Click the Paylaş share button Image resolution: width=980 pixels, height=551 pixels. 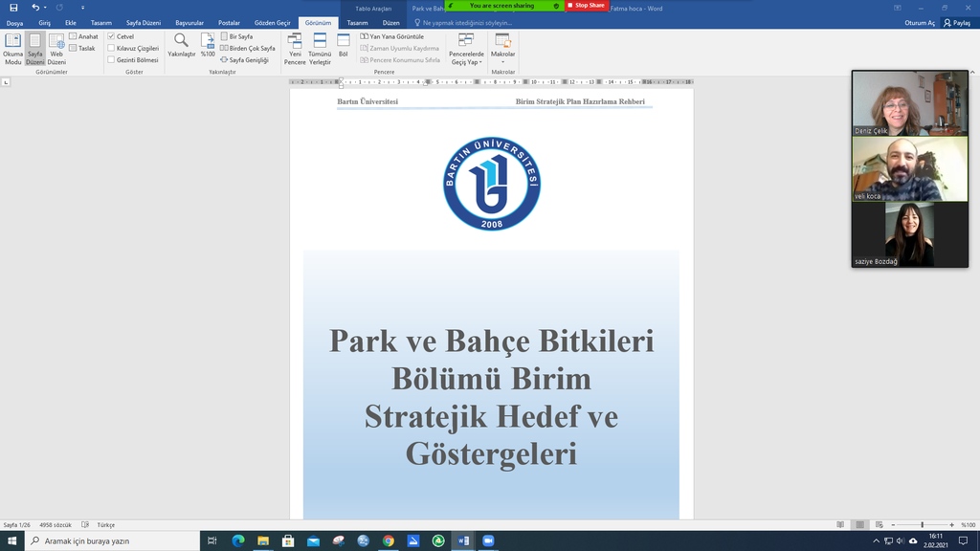(x=956, y=23)
